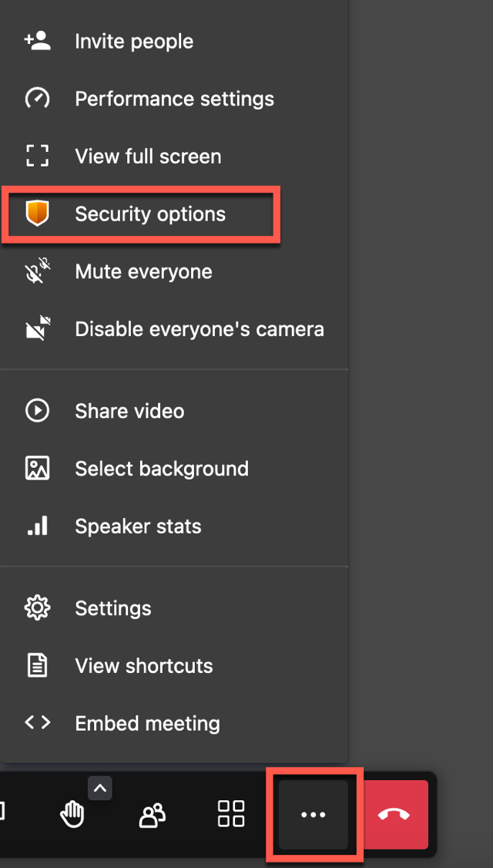Click the Invite people icon

[38, 41]
